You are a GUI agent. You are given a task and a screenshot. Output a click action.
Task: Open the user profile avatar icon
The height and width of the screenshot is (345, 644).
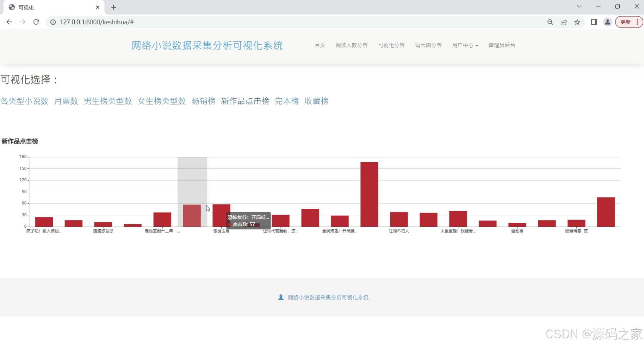click(x=607, y=22)
